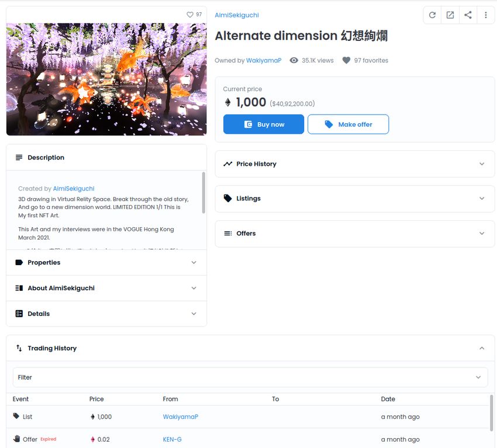Open the Trading History Filter dropdown
Viewport: 497px width, 448px height.
coord(250,377)
